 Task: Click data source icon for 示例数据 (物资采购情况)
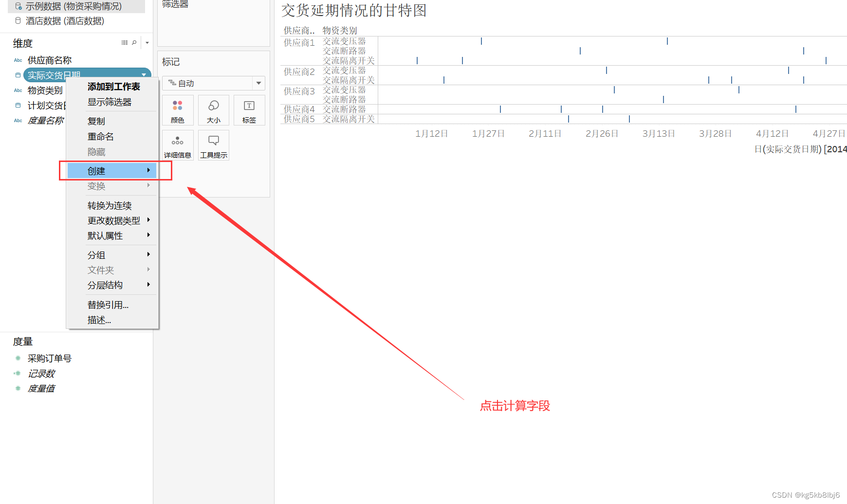[x=18, y=6]
